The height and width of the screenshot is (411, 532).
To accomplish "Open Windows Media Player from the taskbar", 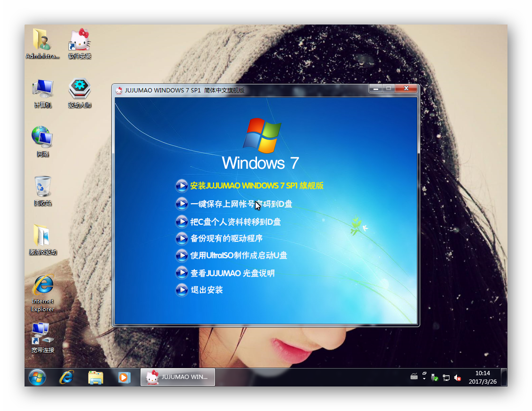I will [x=124, y=377].
